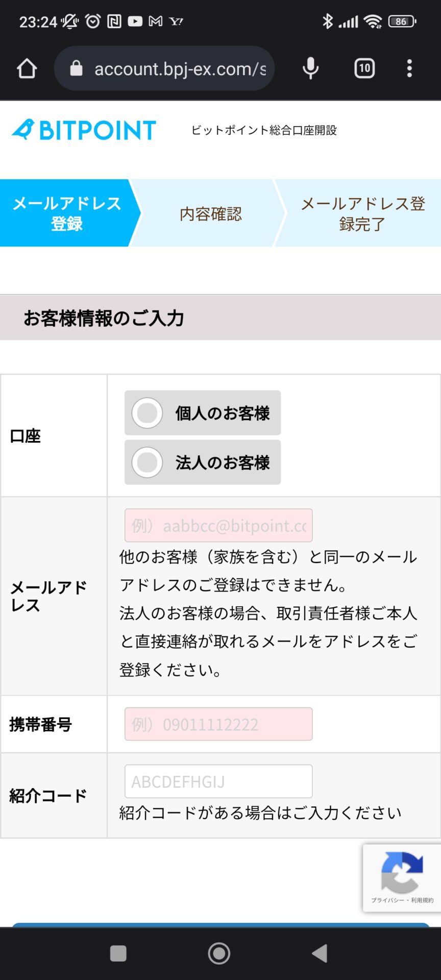Tap the microphone voice search icon
Viewport: 441px width, 980px height.
[x=310, y=68]
